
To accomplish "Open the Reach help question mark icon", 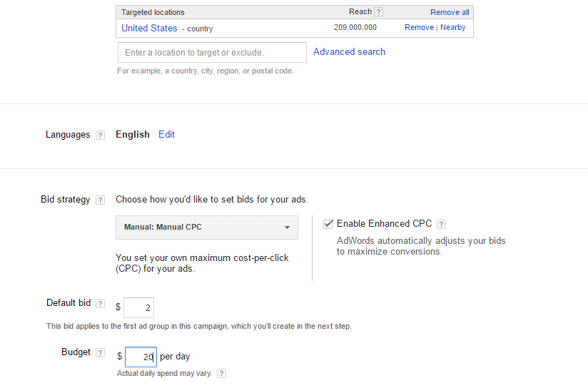I will [378, 12].
